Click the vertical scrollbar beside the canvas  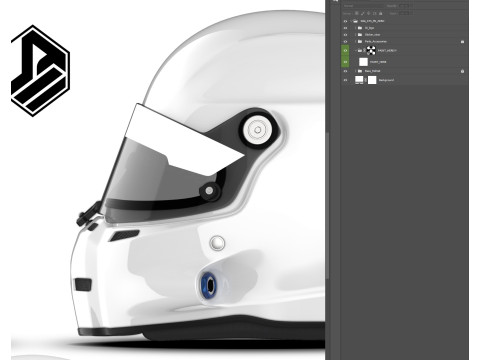click(327, 205)
